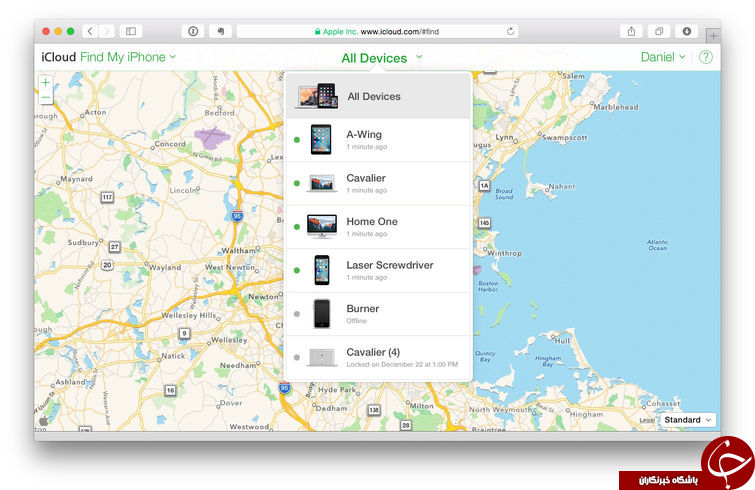Open the Find My iPhone app switcher
755x490 pixels.
[x=128, y=57]
